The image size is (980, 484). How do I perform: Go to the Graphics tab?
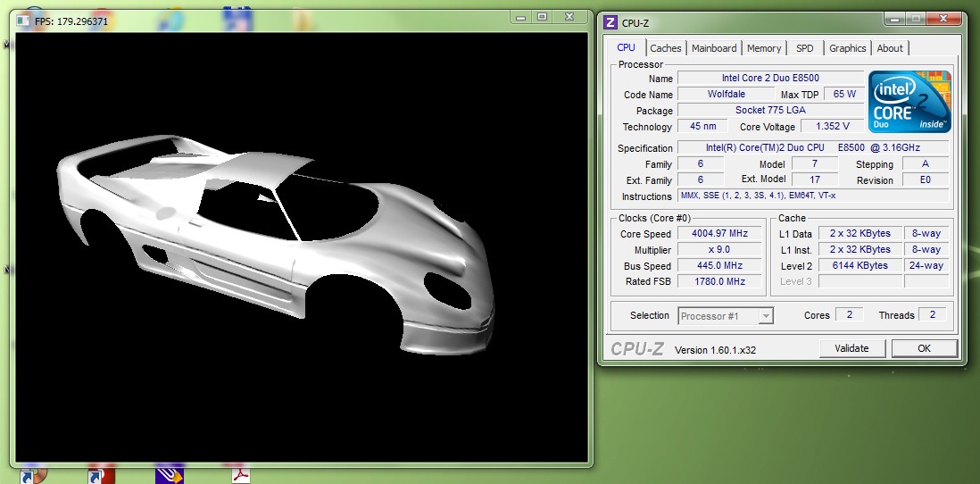tap(847, 48)
